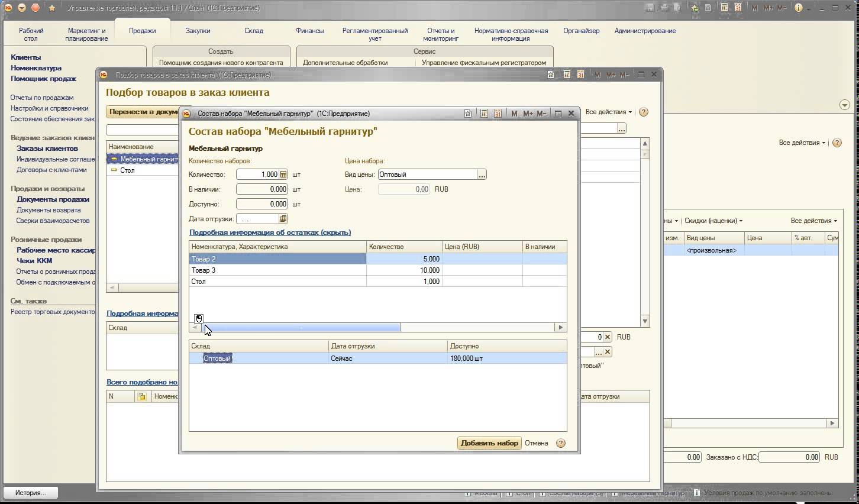
Task: Click the <произвольная> cell under Вид цены
Action: (x=714, y=250)
